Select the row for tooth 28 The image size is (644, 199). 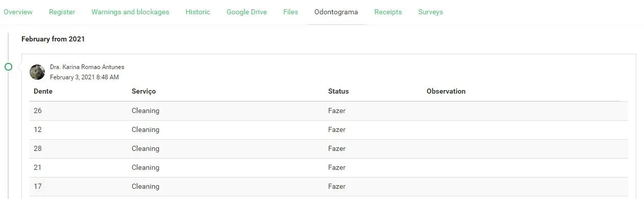pos(329,148)
